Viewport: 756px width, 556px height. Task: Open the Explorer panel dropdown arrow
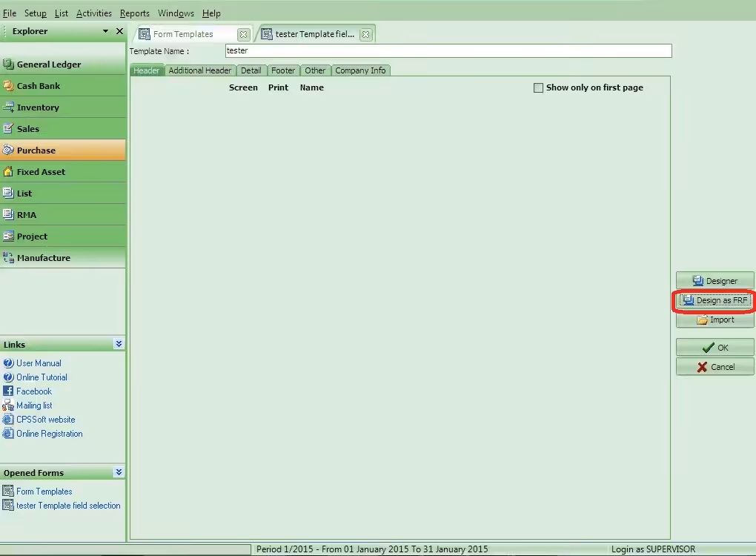105,31
